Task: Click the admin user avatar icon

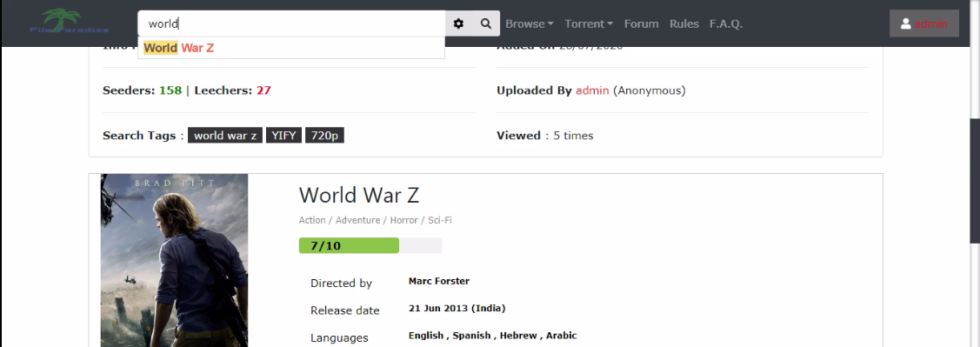Action: (905, 23)
